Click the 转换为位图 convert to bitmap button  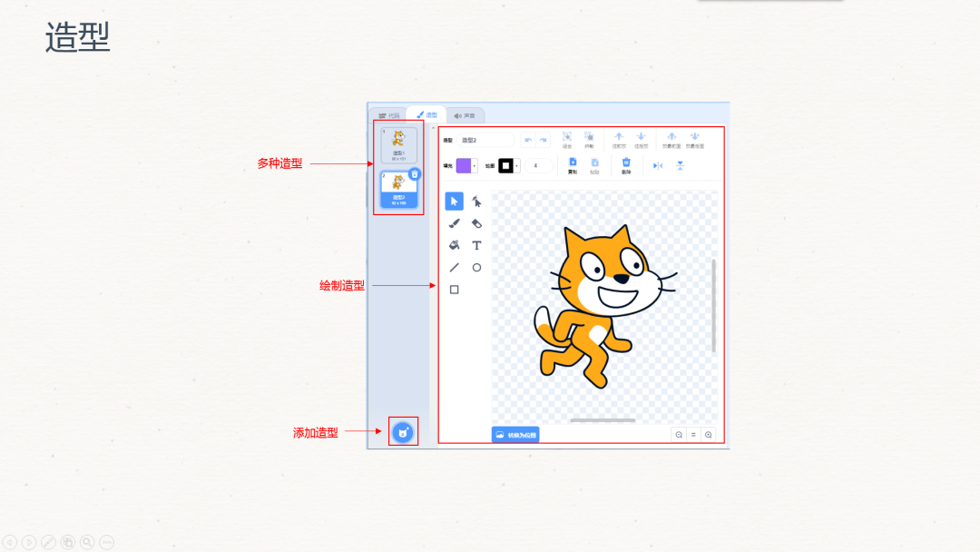pos(515,435)
